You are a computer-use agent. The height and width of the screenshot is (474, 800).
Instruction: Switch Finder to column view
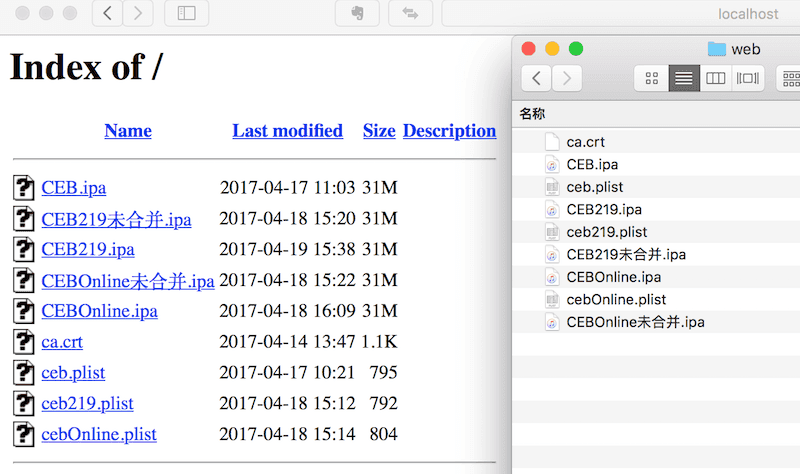pos(715,78)
